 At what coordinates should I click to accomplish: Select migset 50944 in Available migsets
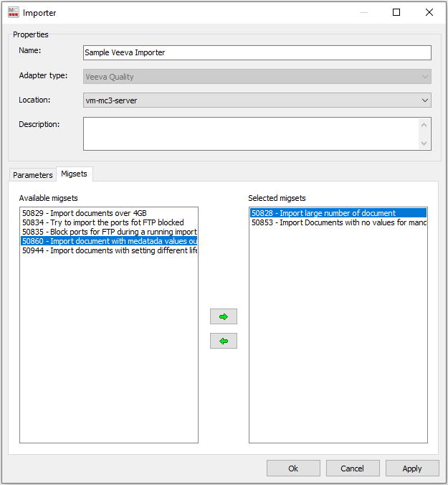click(109, 251)
